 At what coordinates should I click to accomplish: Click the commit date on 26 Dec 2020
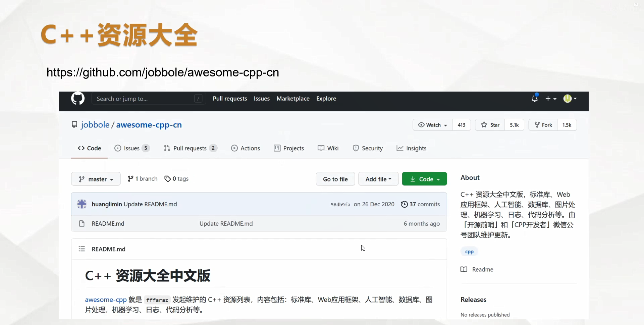[374, 204]
